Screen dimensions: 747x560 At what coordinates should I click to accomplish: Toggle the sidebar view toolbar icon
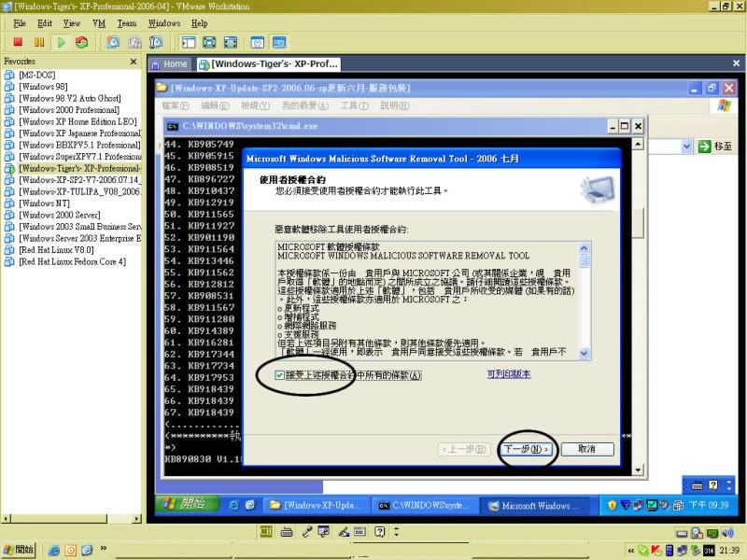[189, 42]
